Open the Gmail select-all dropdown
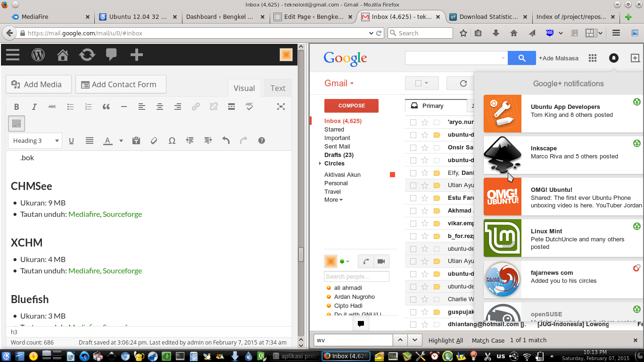 (422, 83)
